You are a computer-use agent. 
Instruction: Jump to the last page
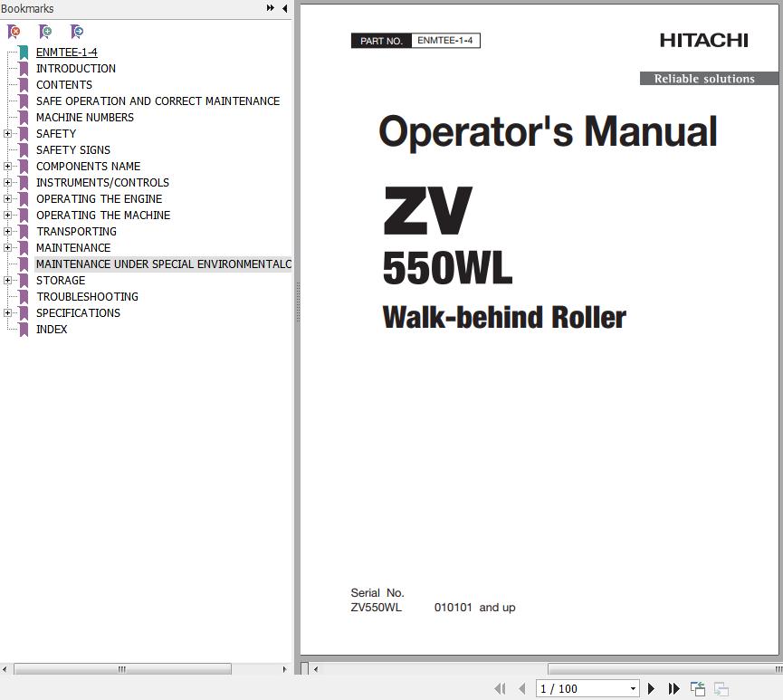[x=673, y=689]
